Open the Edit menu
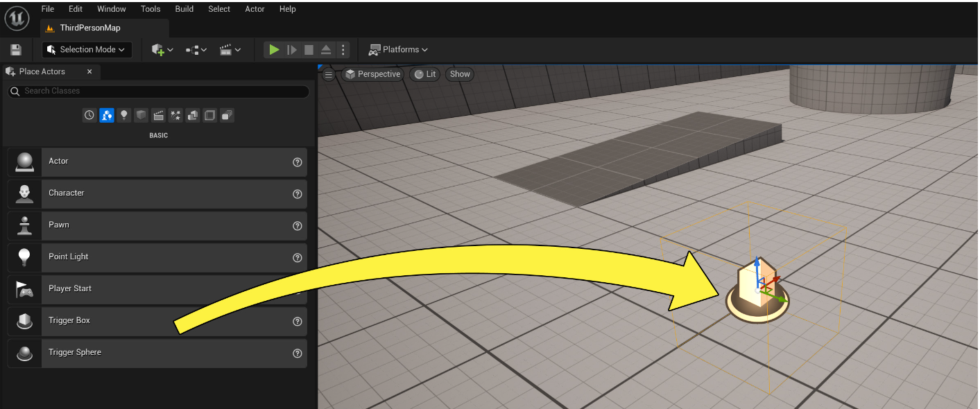The width and height of the screenshot is (980, 409). point(76,9)
